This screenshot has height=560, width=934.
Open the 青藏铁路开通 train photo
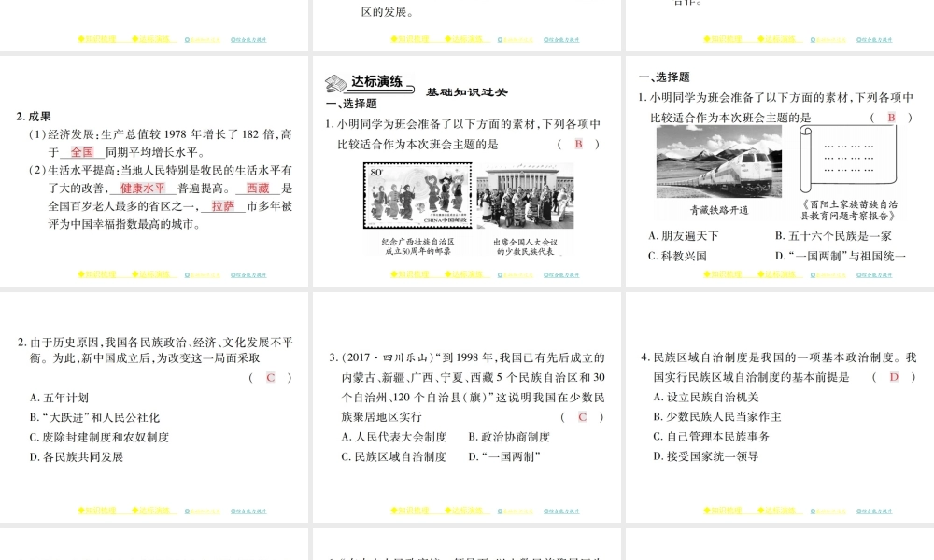719,161
